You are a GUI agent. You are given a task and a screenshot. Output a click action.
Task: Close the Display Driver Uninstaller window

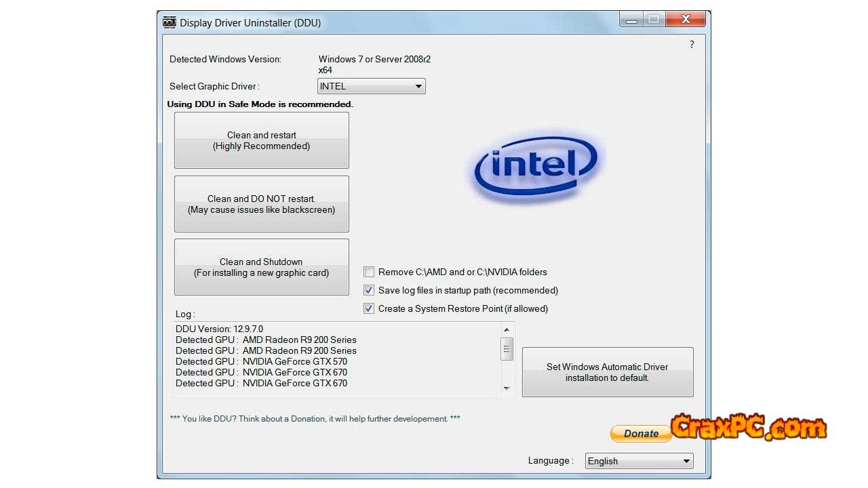pyautogui.click(x=686, y=20)
